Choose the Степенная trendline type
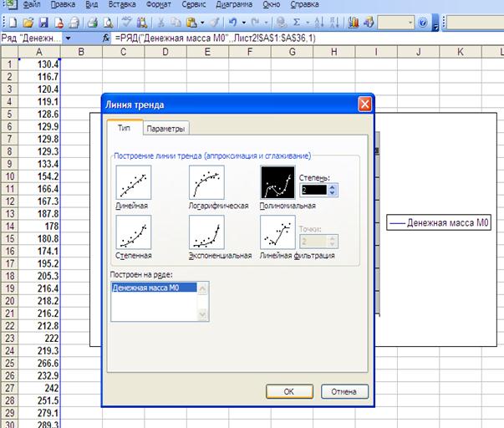Viewport: 504px width, 428px height. click(134, 232)
